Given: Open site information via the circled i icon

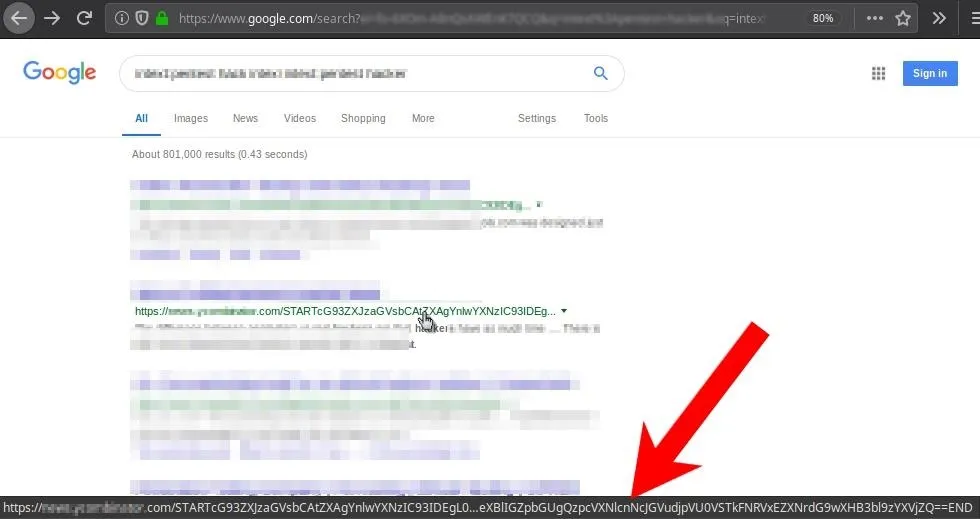Looking at the screenshot, I should point(122,19).
